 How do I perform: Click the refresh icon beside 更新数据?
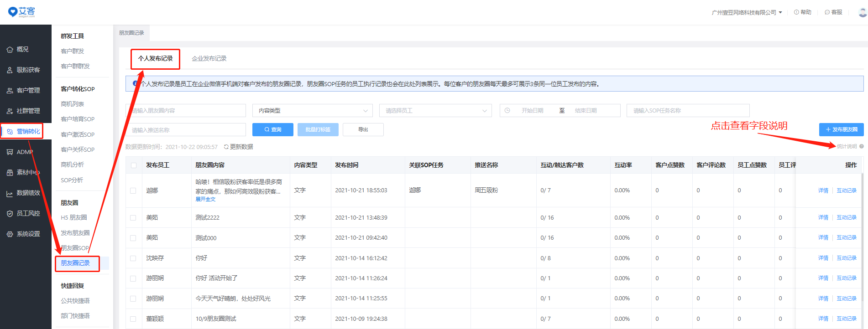(226, 147)
